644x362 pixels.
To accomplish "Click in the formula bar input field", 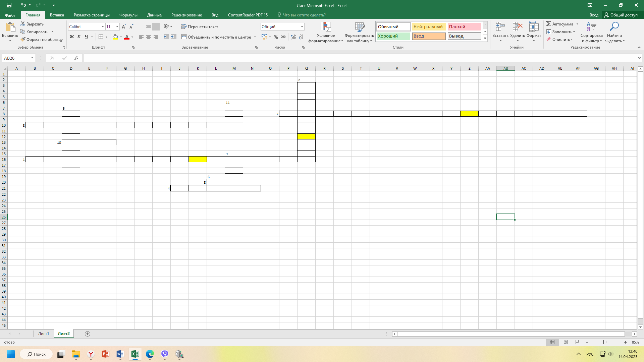I will (x=360, y=58).
